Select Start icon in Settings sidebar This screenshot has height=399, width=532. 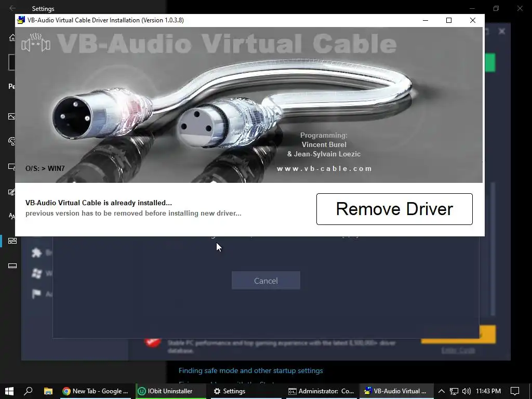12,241
